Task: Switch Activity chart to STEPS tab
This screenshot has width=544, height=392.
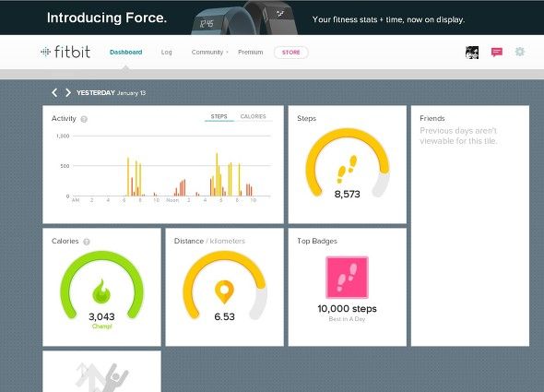Action: tap(219, 116)
